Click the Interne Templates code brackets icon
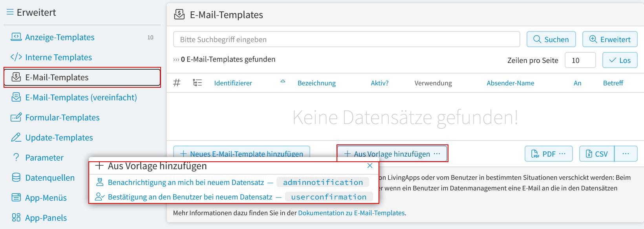 (x=16, y=57)
